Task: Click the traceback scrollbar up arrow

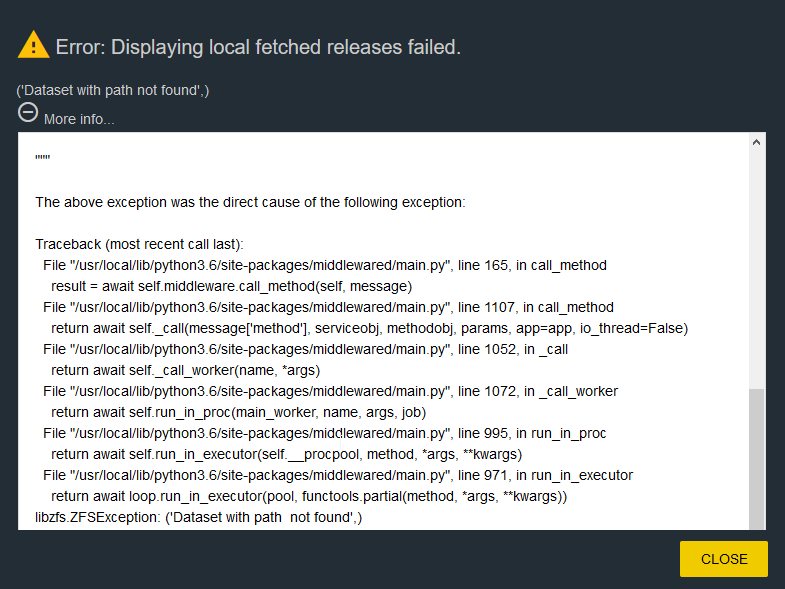Action: [756, 143]
